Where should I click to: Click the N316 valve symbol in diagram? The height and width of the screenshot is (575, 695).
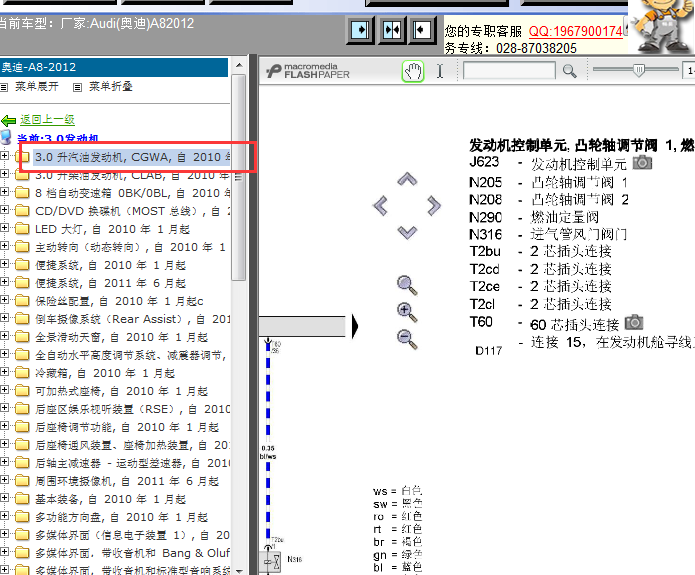[271, 562]
